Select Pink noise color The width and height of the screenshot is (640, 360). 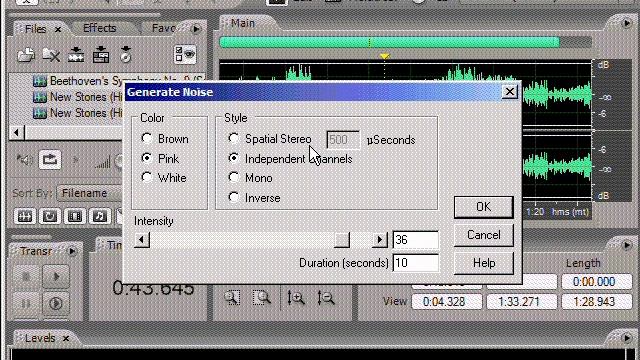tap(147, 158)
